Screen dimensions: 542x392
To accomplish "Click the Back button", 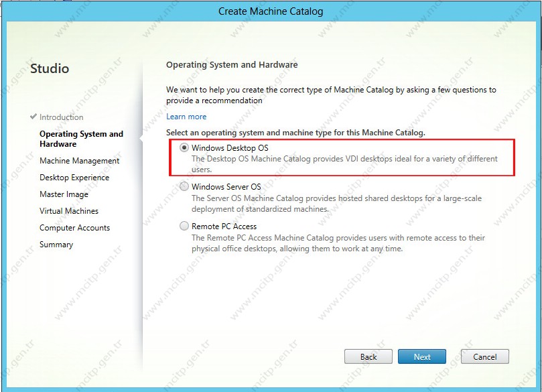I will coord(368,356).
